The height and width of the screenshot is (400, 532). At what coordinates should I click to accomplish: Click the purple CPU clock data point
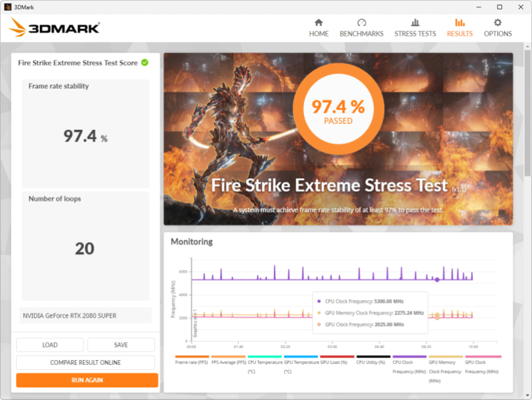point(437,280)
